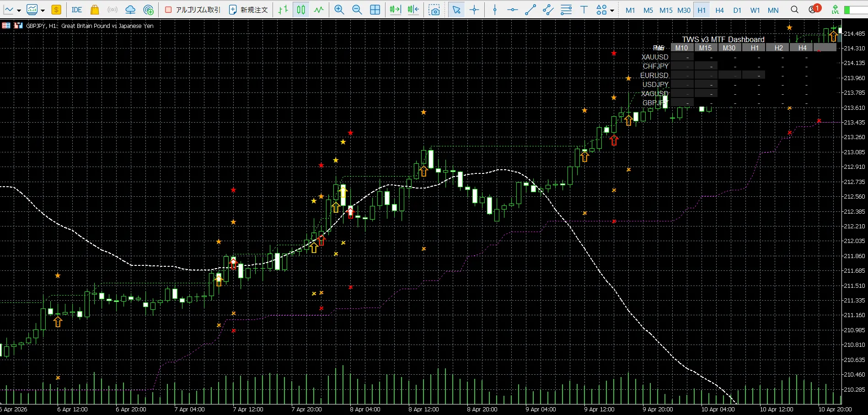Open account notifications with red badge
This screenshot has height=415, width=868.
[814, 9]
